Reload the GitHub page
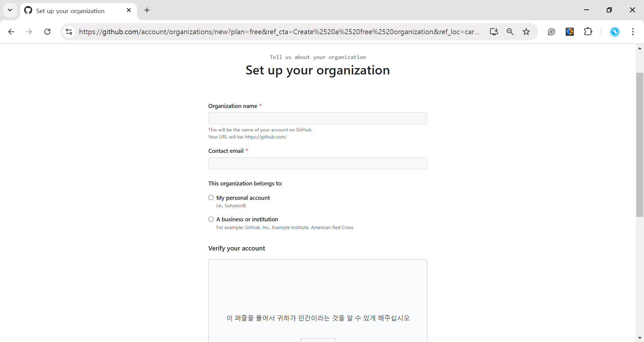The image size is (644, 342). pyautogui.click(x=47, y=32)
